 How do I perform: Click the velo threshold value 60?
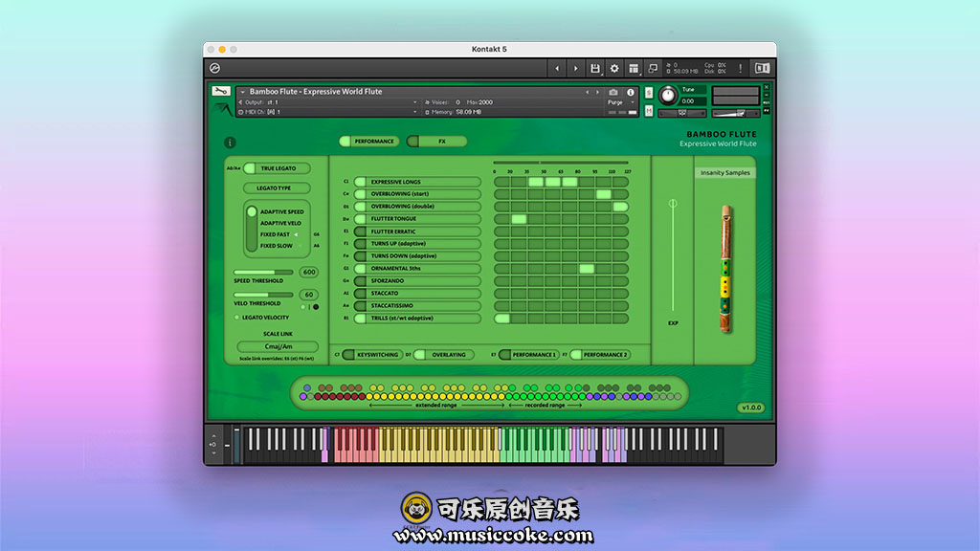click(309, 295)
